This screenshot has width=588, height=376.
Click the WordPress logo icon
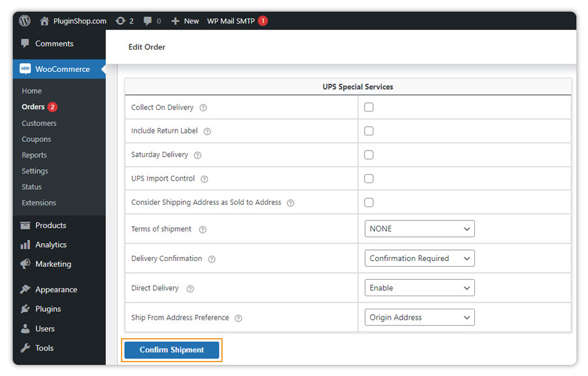tap(25, 21)
